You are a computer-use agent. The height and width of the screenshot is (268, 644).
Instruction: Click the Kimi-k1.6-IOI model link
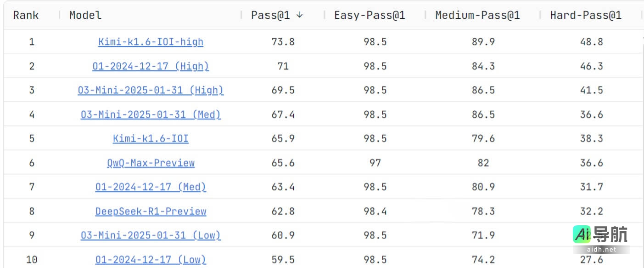click(151, 138)
